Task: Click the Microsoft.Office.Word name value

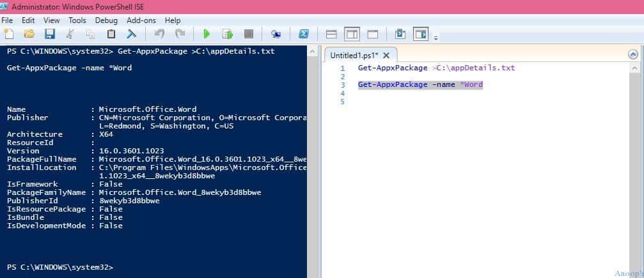Action: click(148, 109)
